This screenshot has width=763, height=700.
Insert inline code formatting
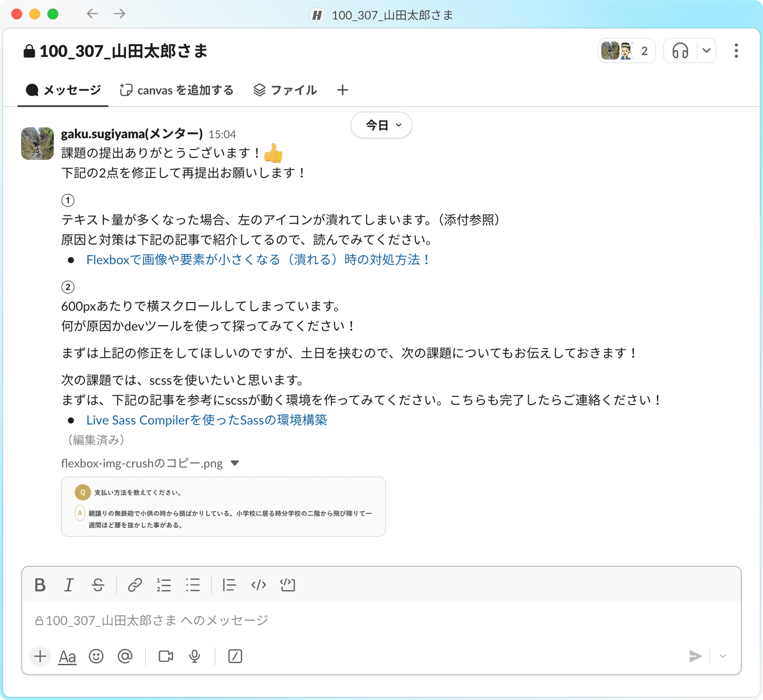pyautogui.click(x=258, y=585)
